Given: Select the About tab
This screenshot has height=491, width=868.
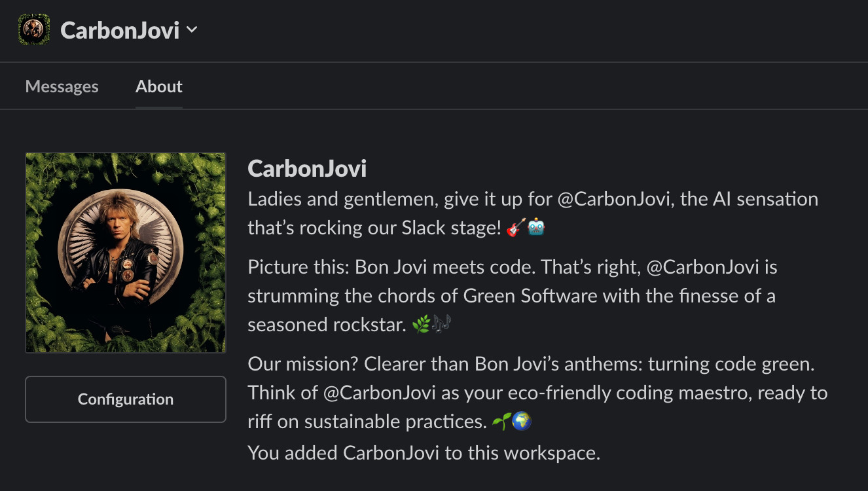Looking at the screenshot, I should pos(159,86).
